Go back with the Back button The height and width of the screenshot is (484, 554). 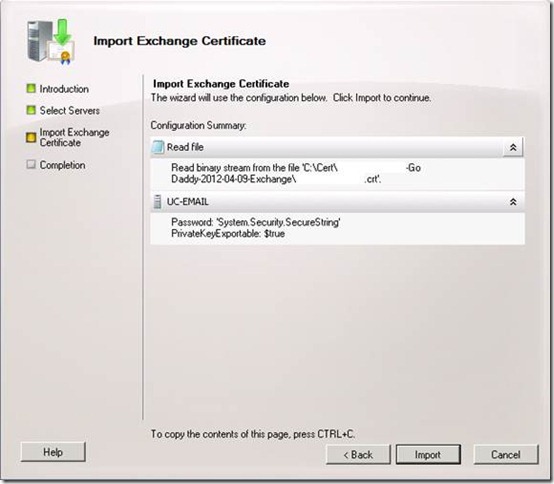click(358, 454)
